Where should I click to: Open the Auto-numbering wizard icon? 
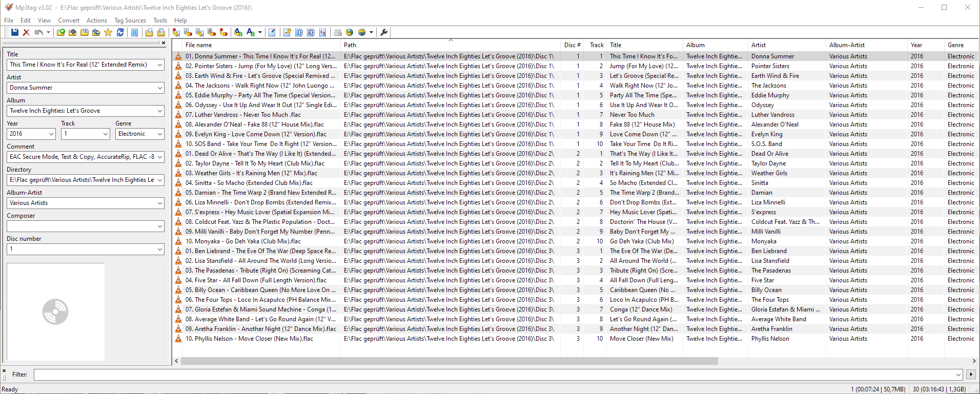(322, 32)
